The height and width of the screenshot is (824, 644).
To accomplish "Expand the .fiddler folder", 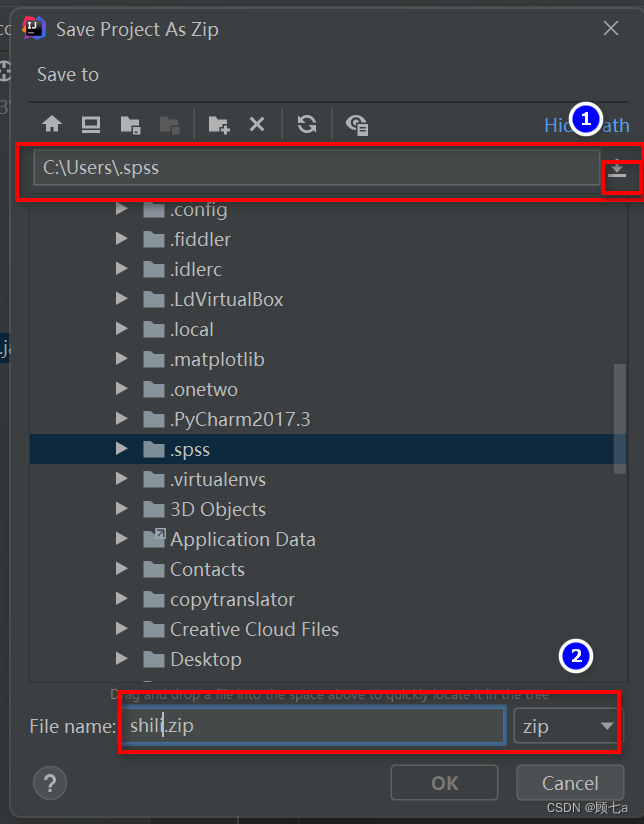I will coord(122,239).
